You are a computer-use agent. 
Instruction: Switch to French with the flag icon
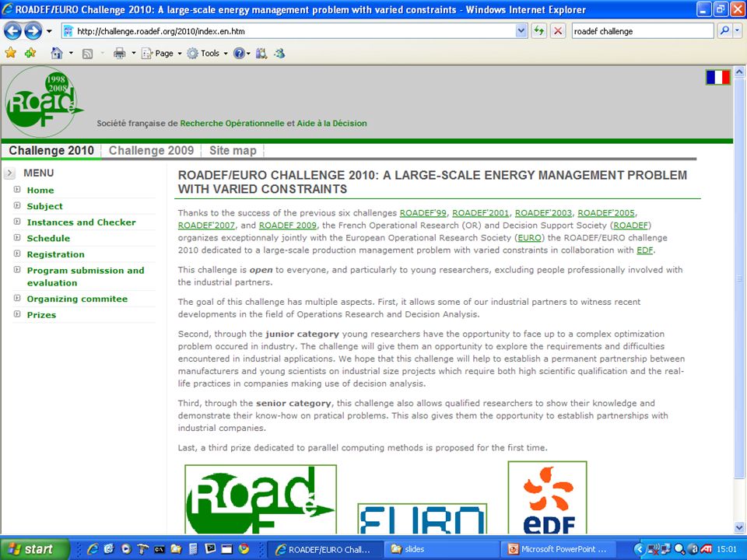pyautogui.click(x=718, y=77)
